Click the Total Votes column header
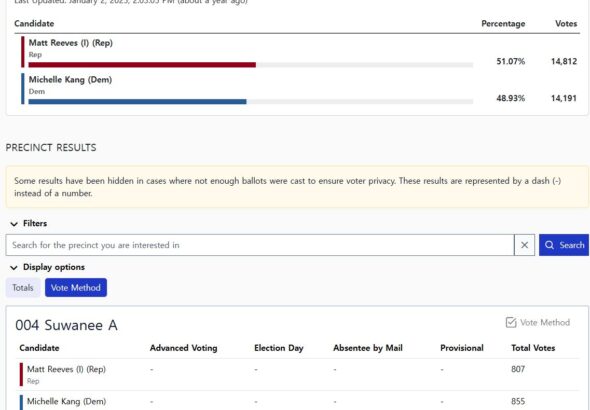The image size is (590, 410). 533,348
